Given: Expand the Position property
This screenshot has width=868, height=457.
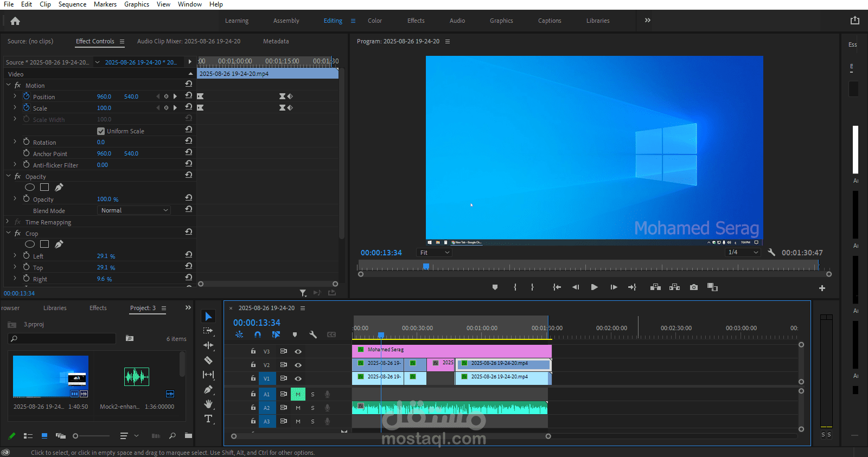Looking at the screenshot, I should (15, 96).
